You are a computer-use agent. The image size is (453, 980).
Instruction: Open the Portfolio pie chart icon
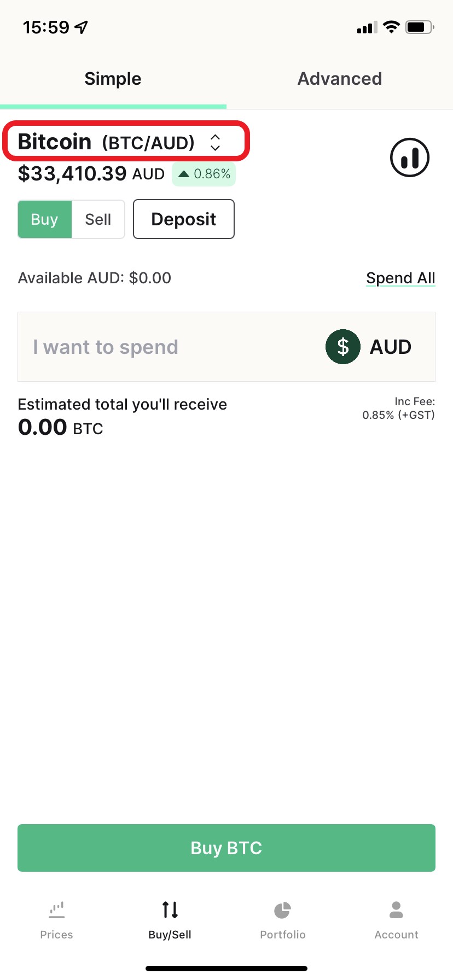pos(282,910)
